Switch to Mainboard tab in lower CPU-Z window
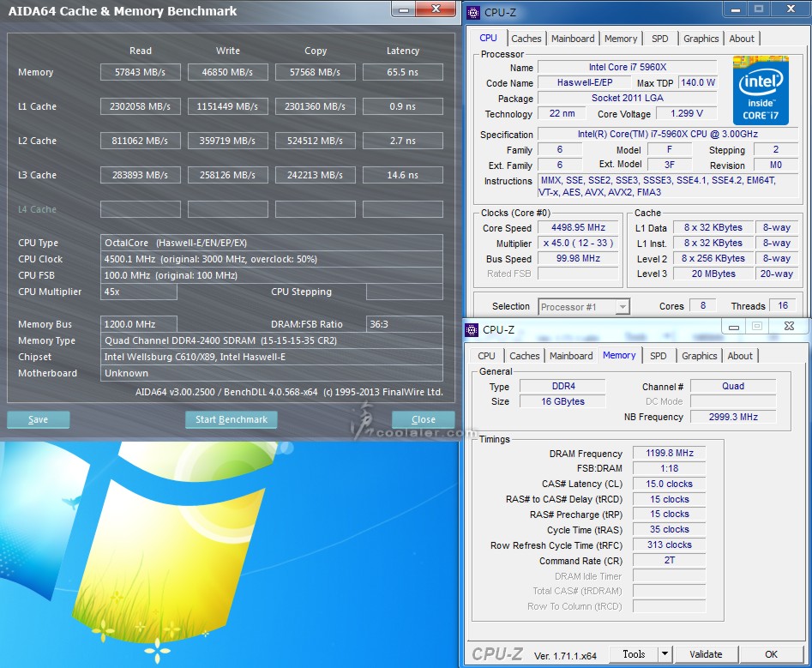Screen dimensions: 812x668 tap(571, 356)
